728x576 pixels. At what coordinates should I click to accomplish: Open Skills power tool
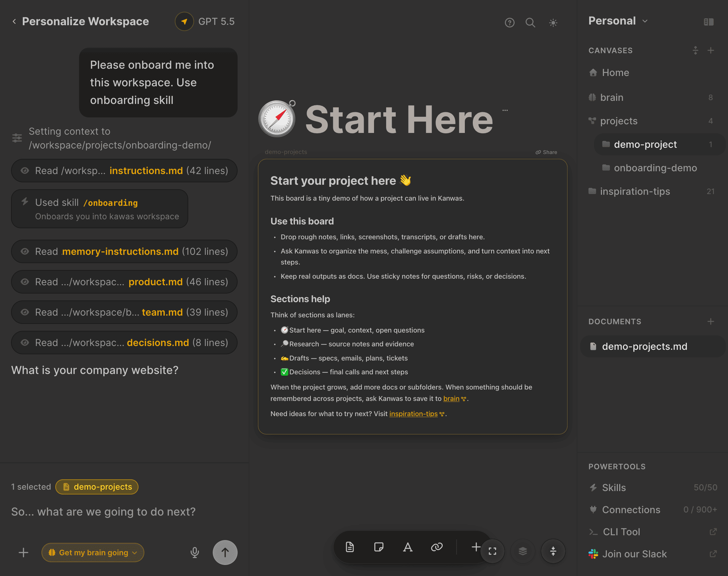tap(653, 488)
